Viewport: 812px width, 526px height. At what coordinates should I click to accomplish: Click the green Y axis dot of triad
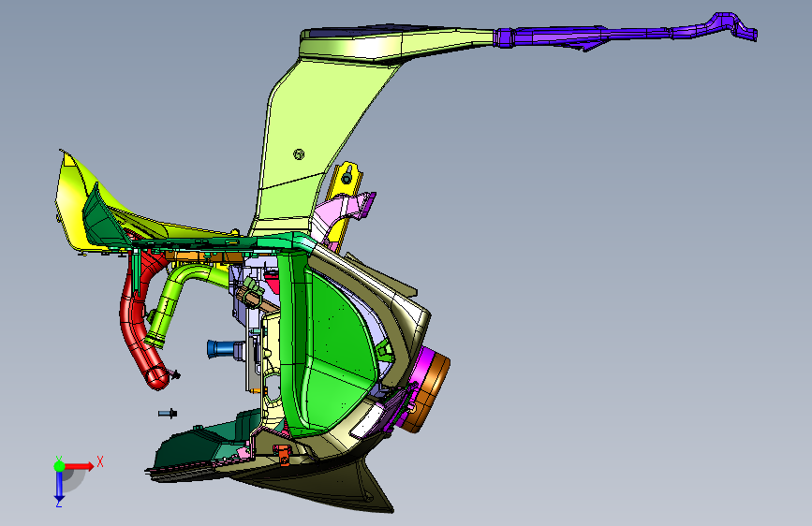(59, 466)
